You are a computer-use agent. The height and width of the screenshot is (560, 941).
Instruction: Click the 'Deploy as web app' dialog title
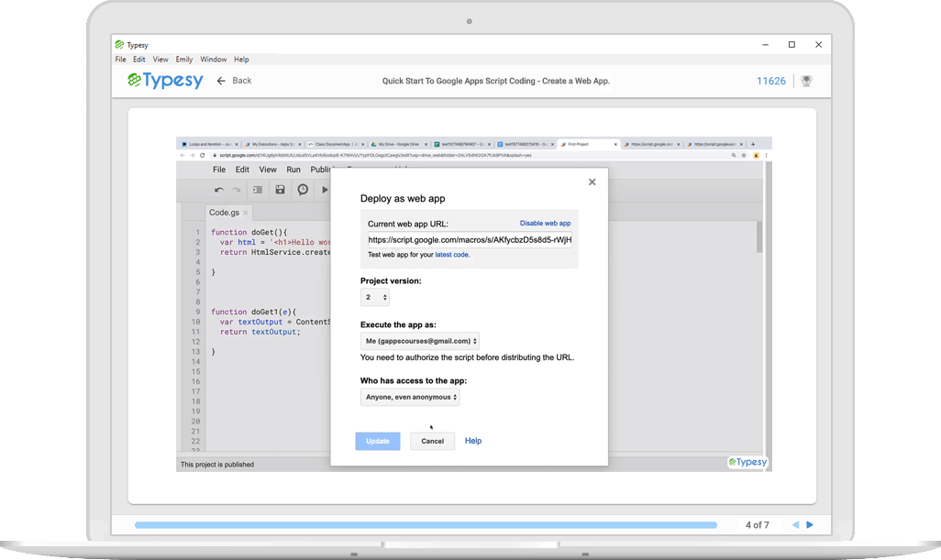[403, 199]
